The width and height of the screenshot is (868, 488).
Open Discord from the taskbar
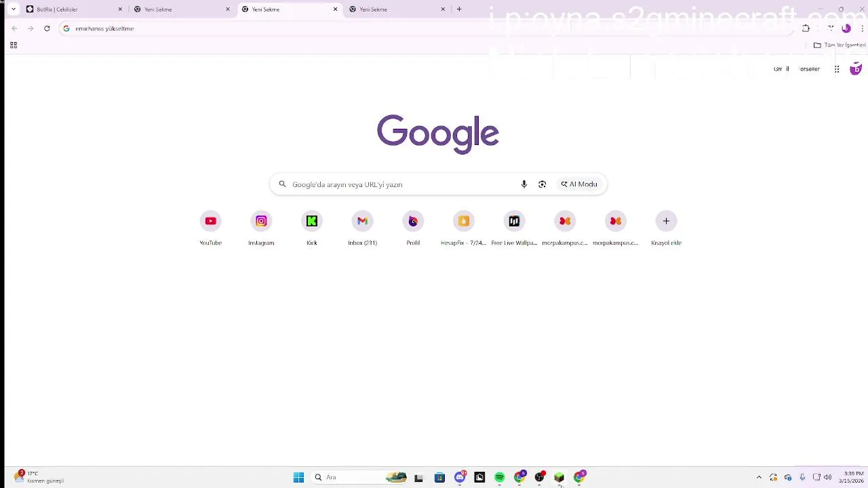coord(460,477)
